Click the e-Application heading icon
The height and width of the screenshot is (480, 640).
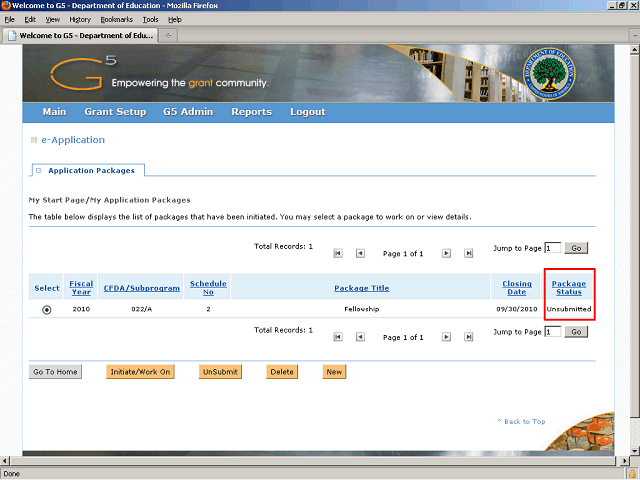(x=34, y=140)
